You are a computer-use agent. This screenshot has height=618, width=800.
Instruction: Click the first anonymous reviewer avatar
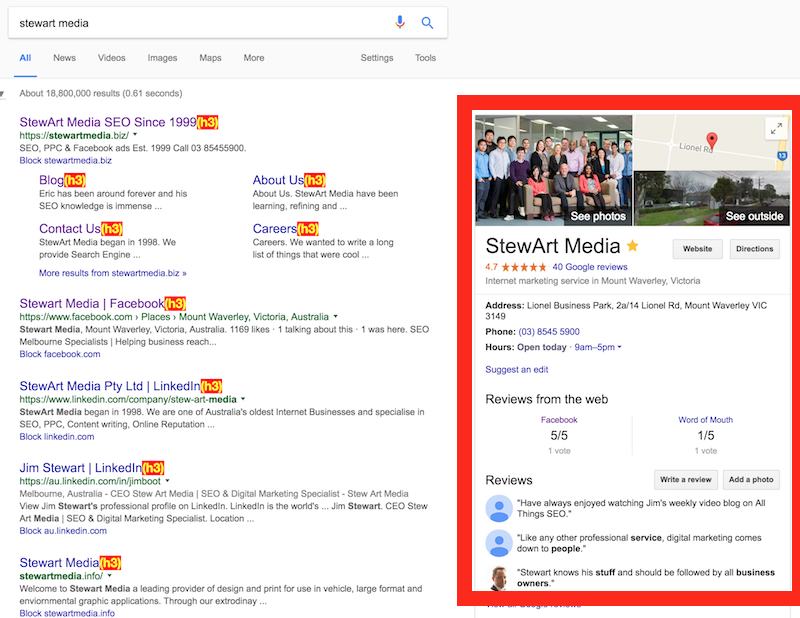(499, 508)
